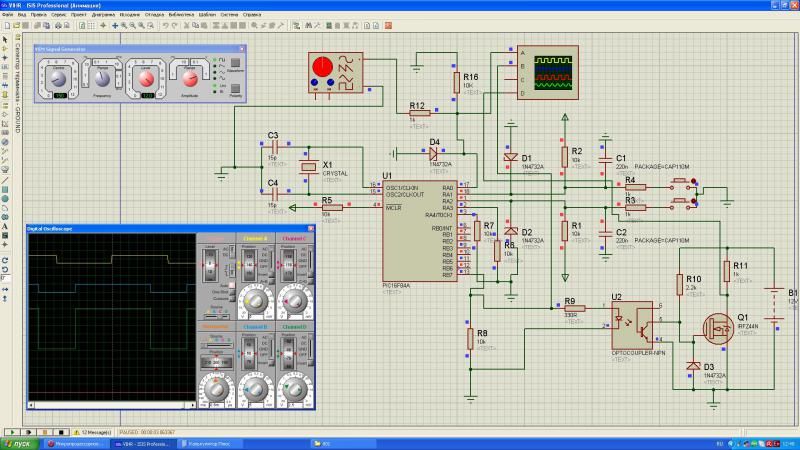Click the signal generator component on the schematic
Viewport: 800px width, 450px height.
click(336, 73)
